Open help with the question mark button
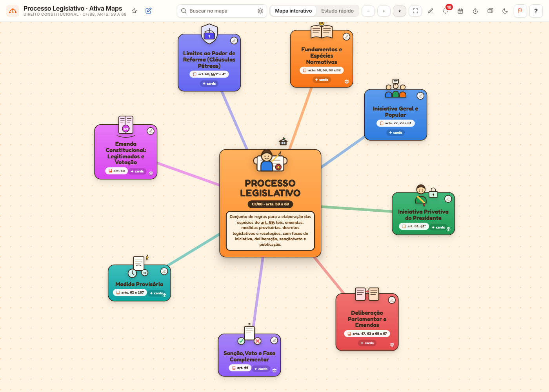 (x=536, y=11)
